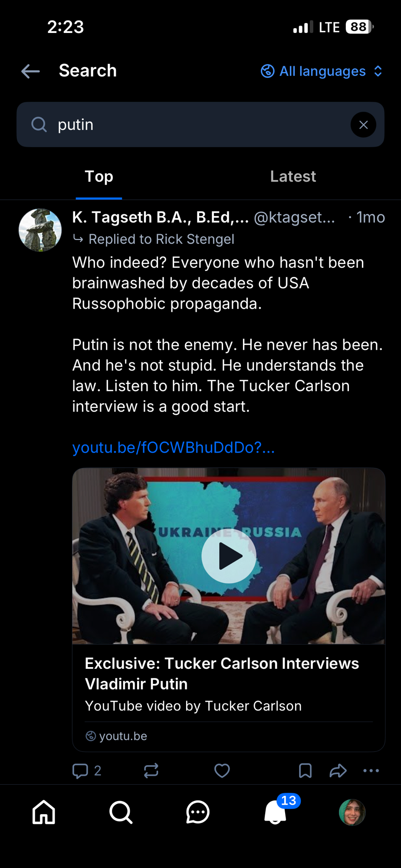Open the youtu.be/fOCWBhuDdDo link
This screenshot has width=401, height=868.
[x=173, y=447]
